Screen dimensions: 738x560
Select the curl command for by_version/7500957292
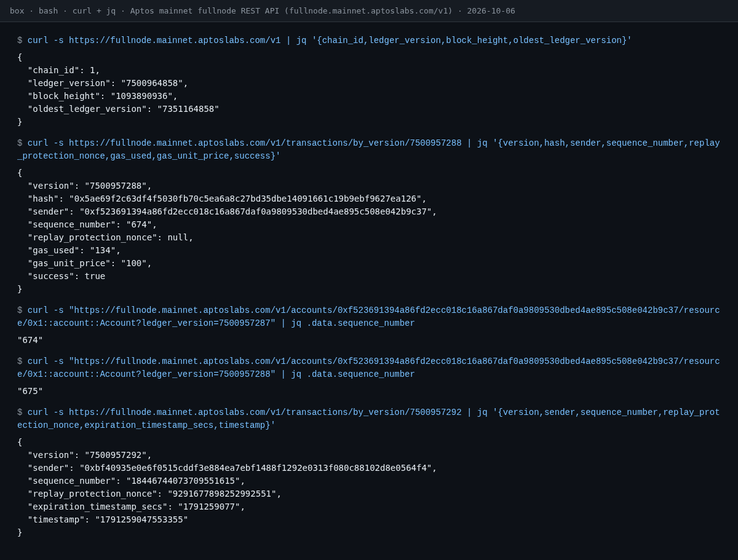[x=368, y=419]
